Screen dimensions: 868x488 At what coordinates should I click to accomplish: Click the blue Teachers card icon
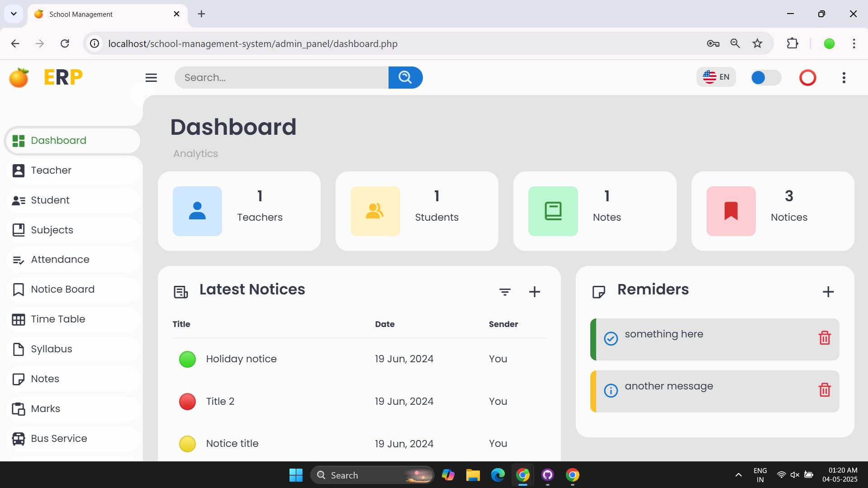pyautogui.click(x=197, y=211)
